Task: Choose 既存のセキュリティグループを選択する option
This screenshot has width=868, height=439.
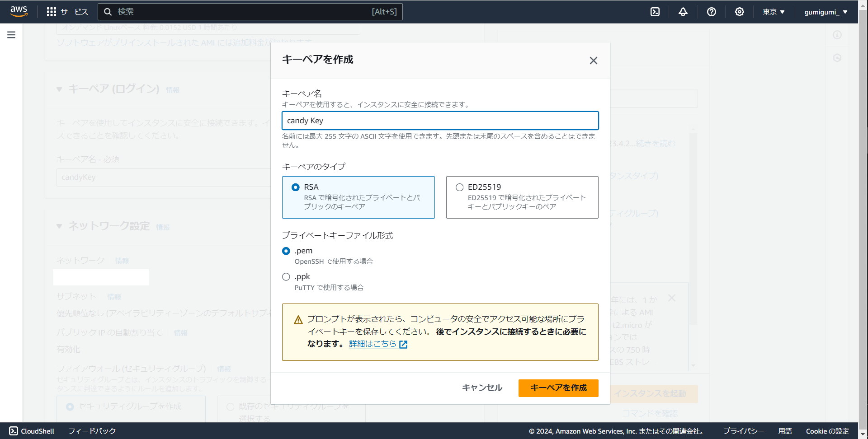Action: tap(231, 406)
